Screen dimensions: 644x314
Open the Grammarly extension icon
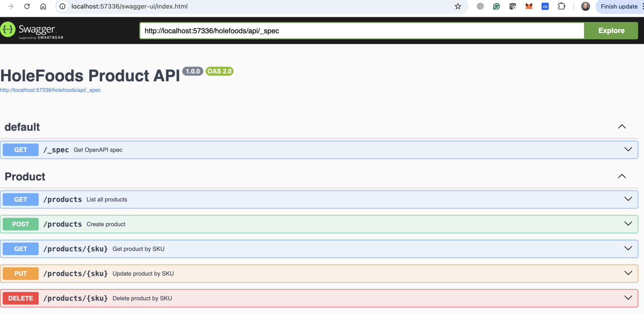pyautogui.click(x=496, y=6)
